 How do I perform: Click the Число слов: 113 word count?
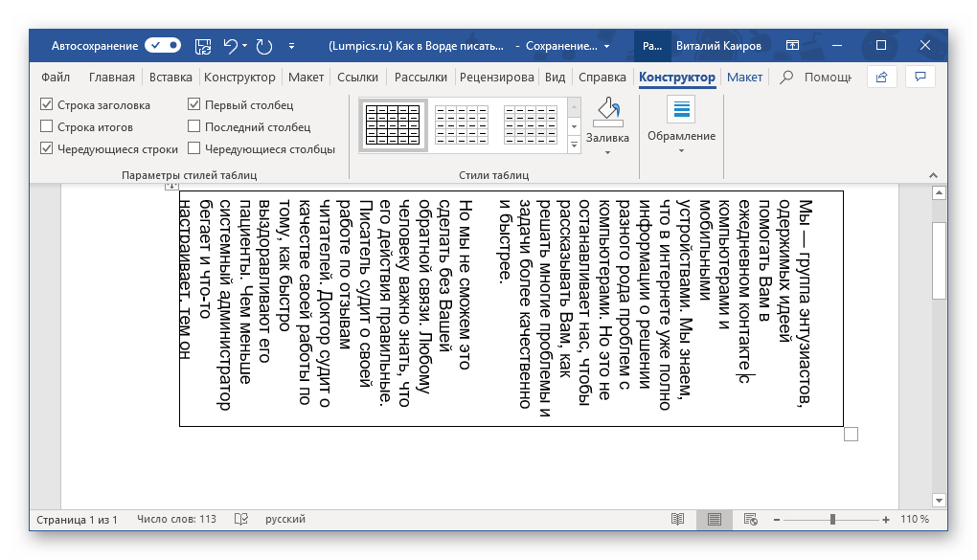point(177,519)
